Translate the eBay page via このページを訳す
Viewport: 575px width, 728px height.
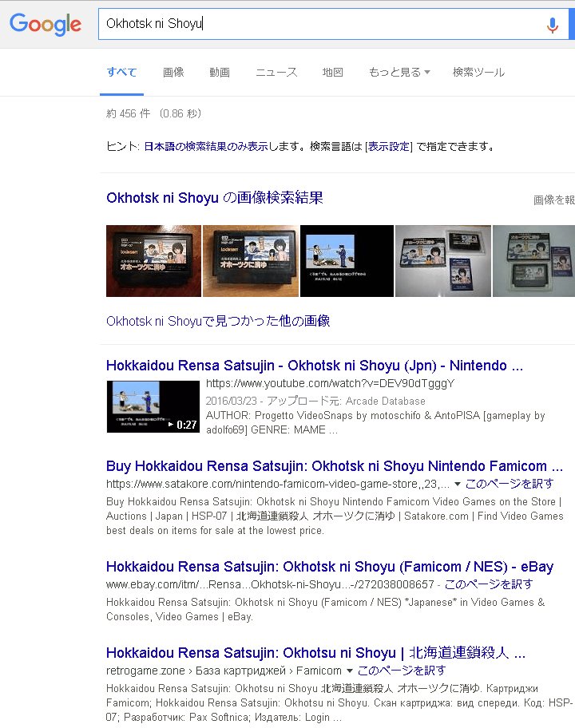click(x=489, y=584)
